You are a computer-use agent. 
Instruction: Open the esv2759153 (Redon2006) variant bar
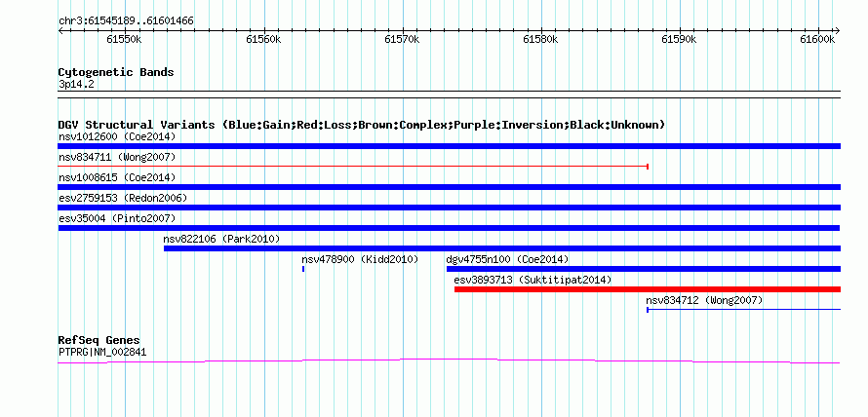tap(449, 208)
